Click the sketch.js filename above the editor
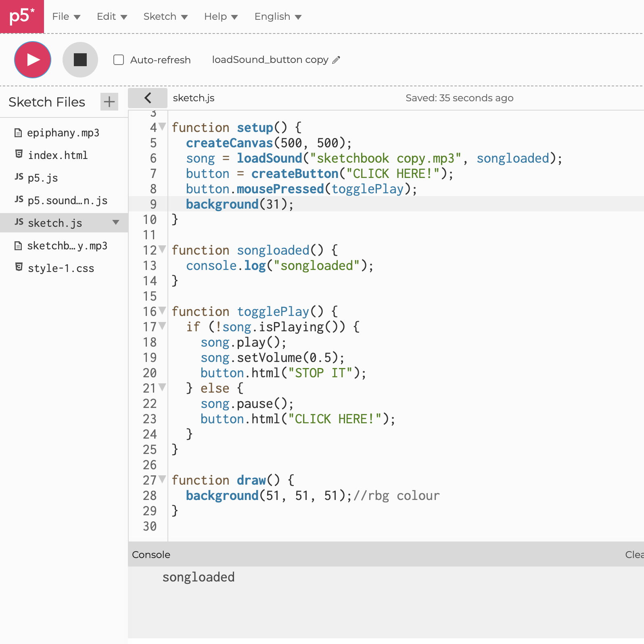Image resolution: width=644 pixels, height=644 pixels. coord(194,98)
